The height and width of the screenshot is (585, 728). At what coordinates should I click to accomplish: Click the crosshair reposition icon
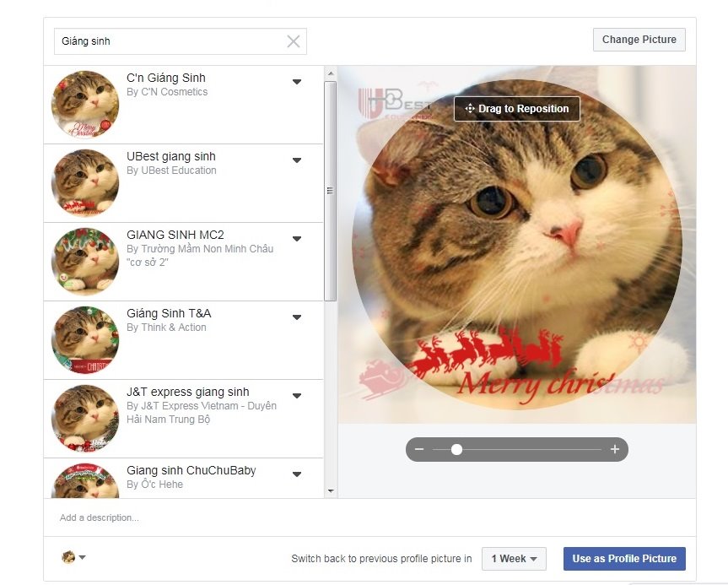coord(468,108)
